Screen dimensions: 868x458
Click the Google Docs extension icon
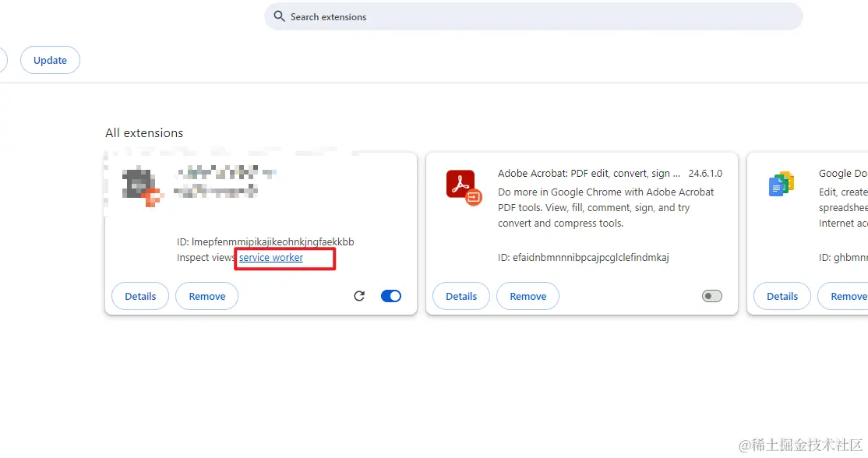coord(782,184)
